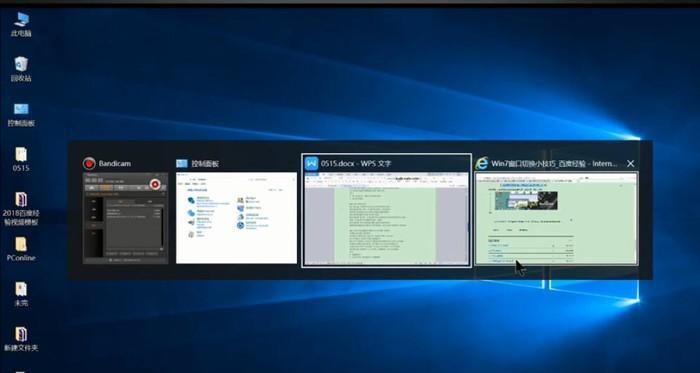Screen dimensions: 700x373
Task: Click the Internet Explorer e icon in the switcher
Action: (481, 163)
